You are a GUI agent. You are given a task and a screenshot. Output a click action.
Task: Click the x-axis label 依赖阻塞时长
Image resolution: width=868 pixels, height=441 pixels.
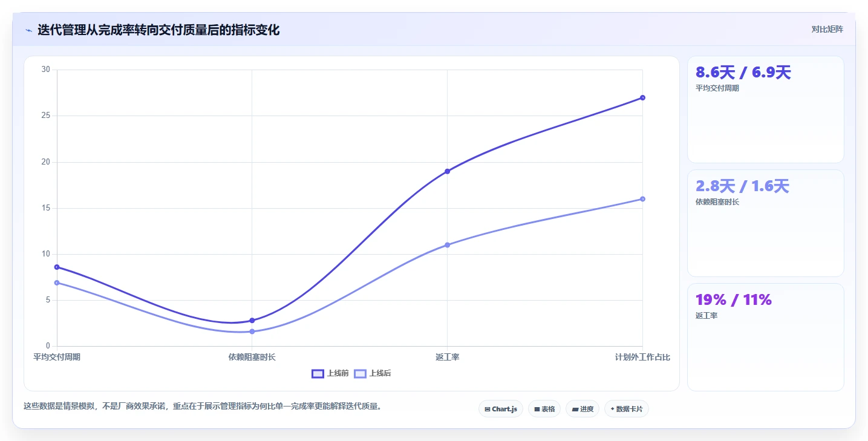click(x=252, y=357)
